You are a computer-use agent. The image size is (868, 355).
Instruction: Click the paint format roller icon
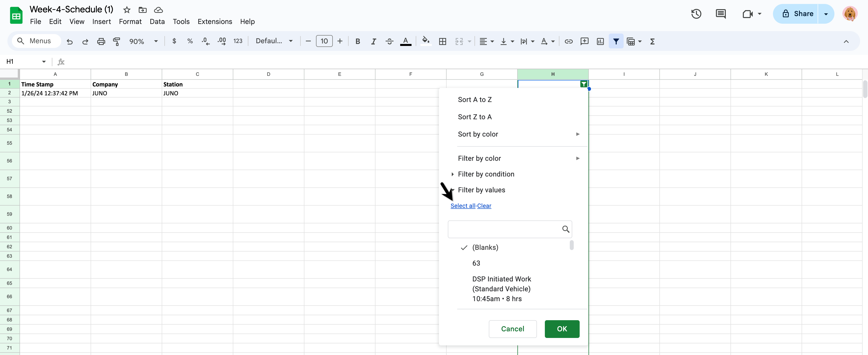click(117, 42)
